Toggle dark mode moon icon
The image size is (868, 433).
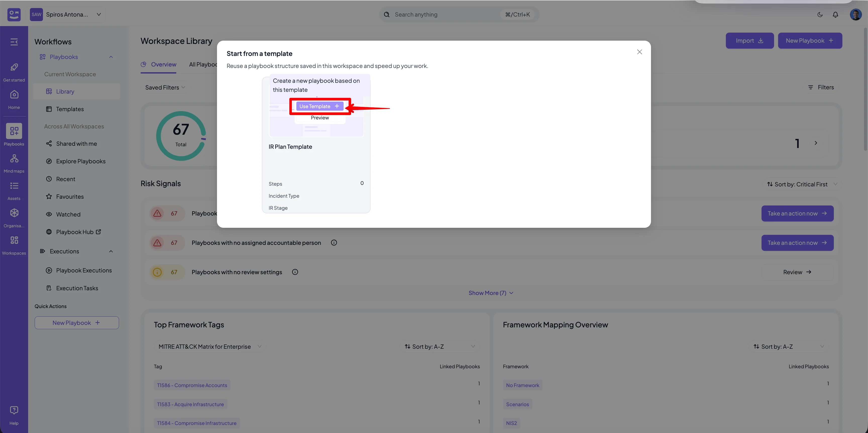(x=820, y=15)
